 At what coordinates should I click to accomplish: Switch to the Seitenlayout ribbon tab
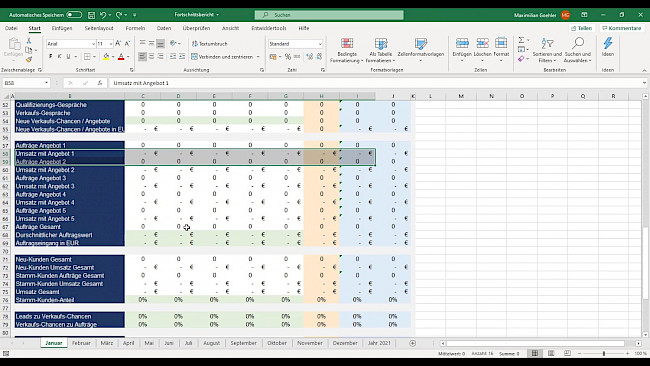point(99,28)
